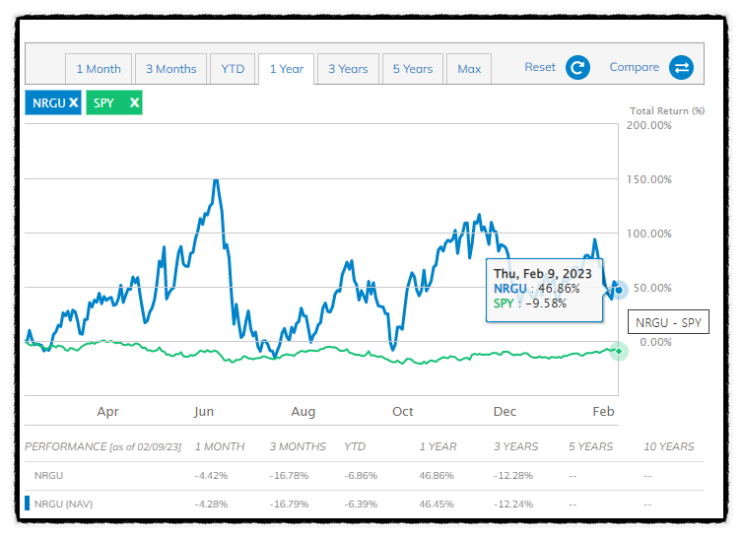Click tooltip SPY value -9.58%
743x538 pixels.
click(546, 303)
